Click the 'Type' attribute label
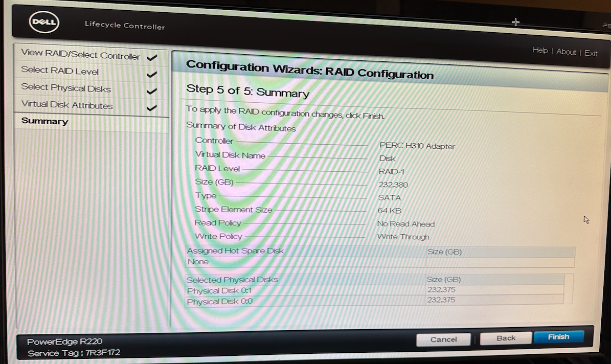This screenshot has height=364, width=611. [206, 195]
